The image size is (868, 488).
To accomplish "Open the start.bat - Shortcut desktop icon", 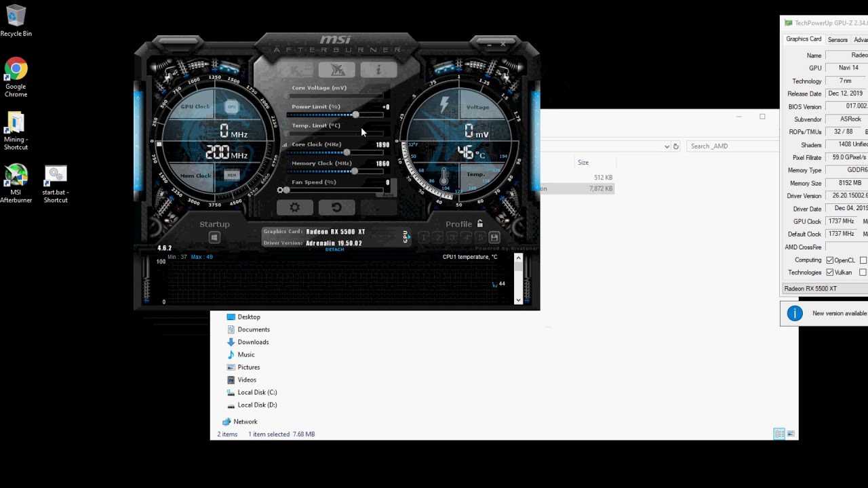I will (56, 184).
